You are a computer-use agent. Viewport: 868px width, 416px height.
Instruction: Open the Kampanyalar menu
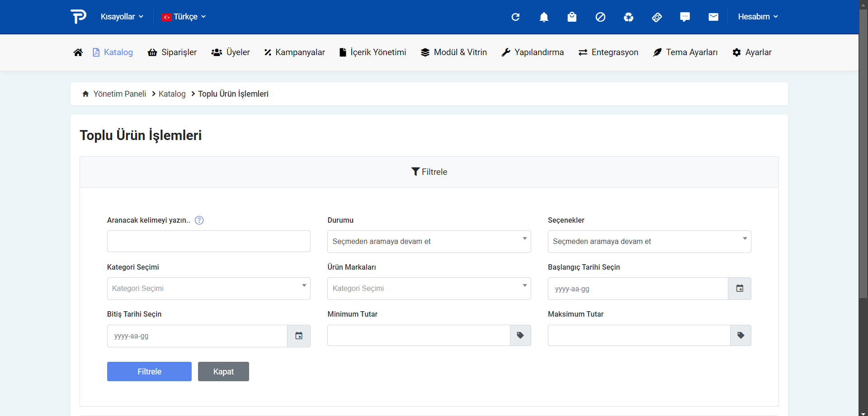click(x=295, y=52)
